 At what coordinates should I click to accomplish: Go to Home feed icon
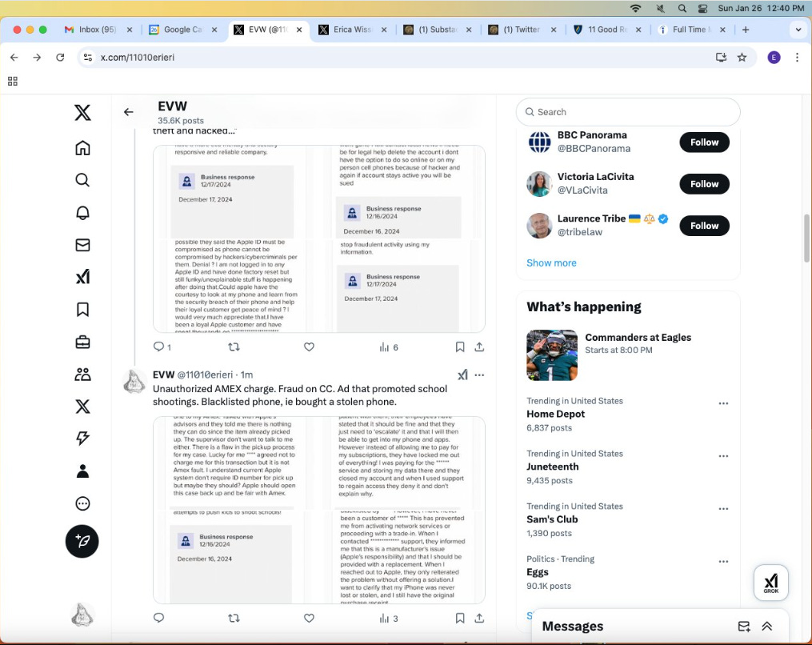point(82,148)
